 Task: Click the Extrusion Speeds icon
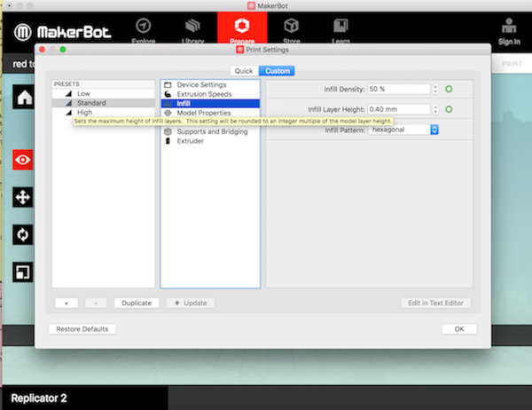[x=168, y=94]
